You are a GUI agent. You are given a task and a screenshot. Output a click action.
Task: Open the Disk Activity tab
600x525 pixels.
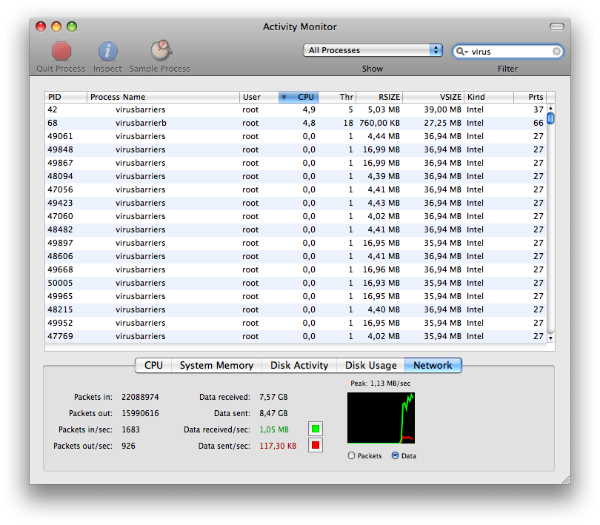[x=299, y=365]
